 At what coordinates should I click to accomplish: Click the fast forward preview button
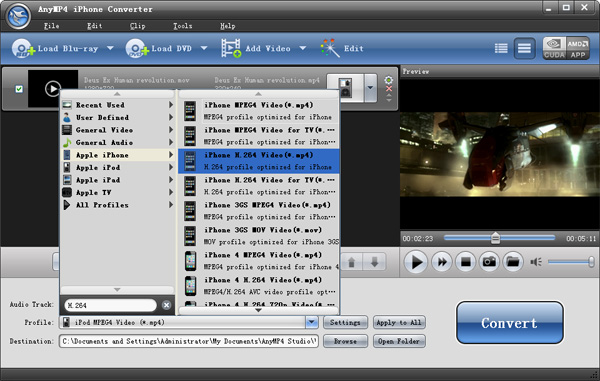[442, 262]
